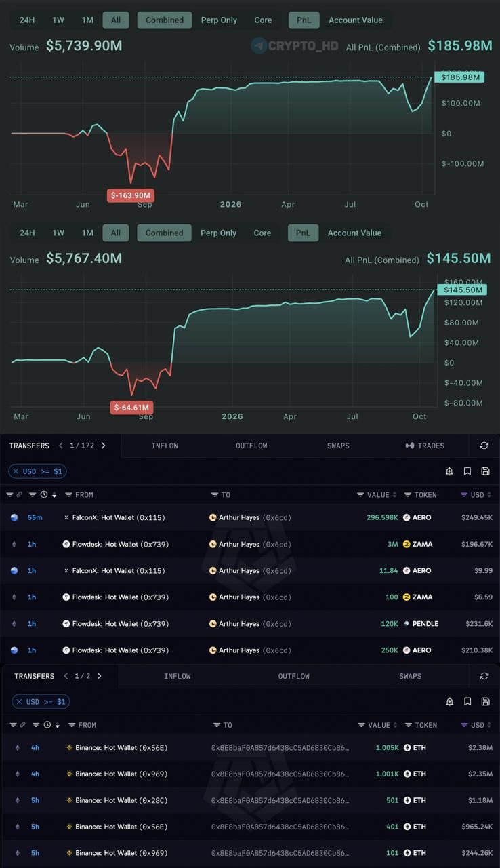Click the clock icon in 1/2 table header

[x=47, y=725]
